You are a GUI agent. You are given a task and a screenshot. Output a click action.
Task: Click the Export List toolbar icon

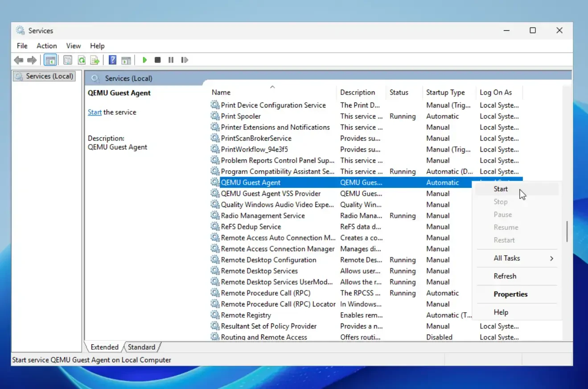point(95,60)
